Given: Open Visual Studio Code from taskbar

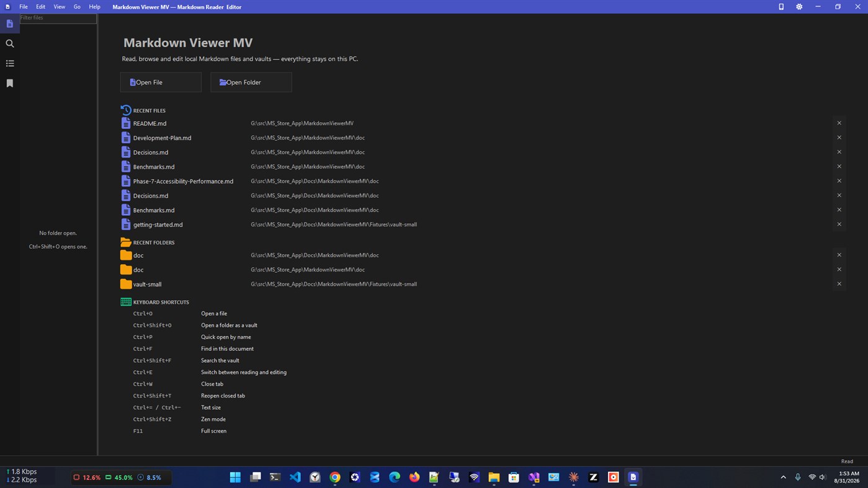Looking at the screenshot, I should [295, 477].
